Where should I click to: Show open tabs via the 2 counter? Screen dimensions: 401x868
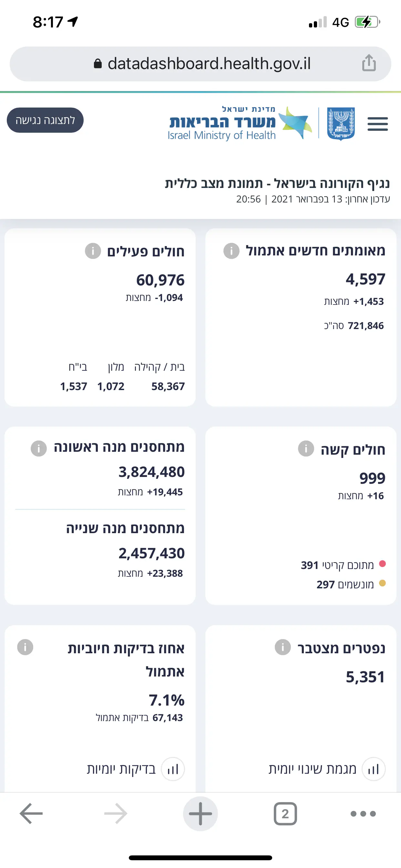click(x=285, y=813)
